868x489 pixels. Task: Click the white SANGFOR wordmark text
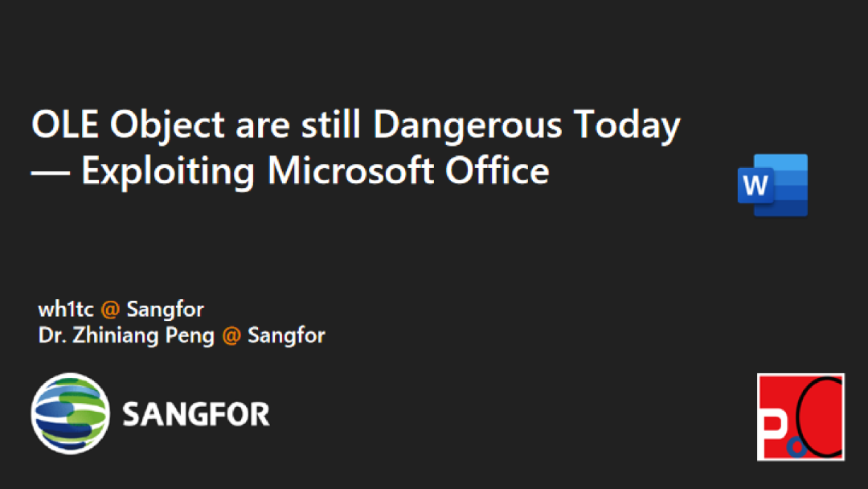(196, 414)
